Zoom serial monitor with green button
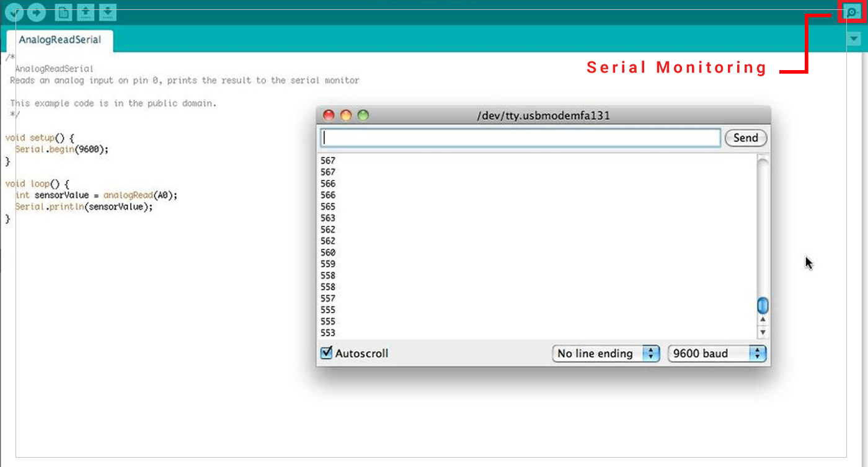 pos(363,115)
